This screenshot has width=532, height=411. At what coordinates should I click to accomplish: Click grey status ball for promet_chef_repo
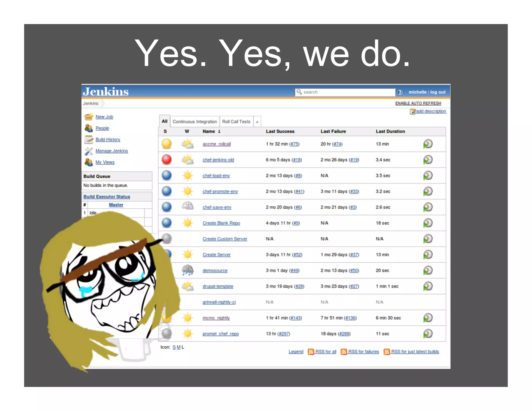tap(167, 333)
